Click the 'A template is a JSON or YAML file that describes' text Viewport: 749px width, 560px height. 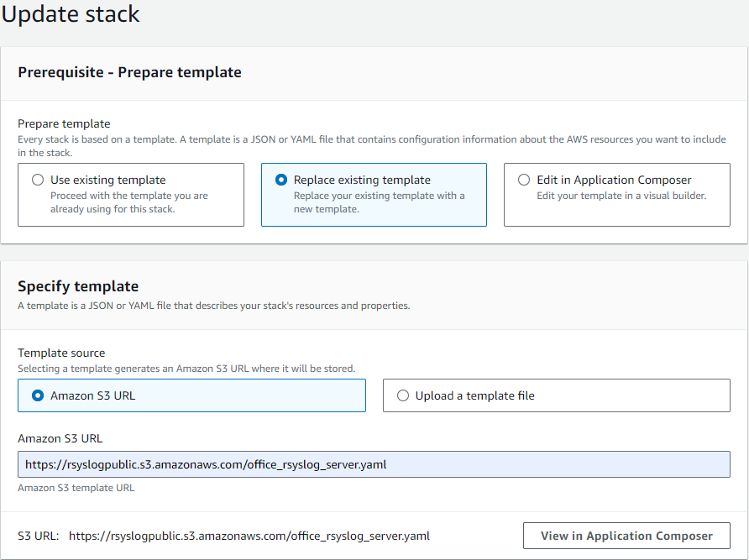(213, 306)
